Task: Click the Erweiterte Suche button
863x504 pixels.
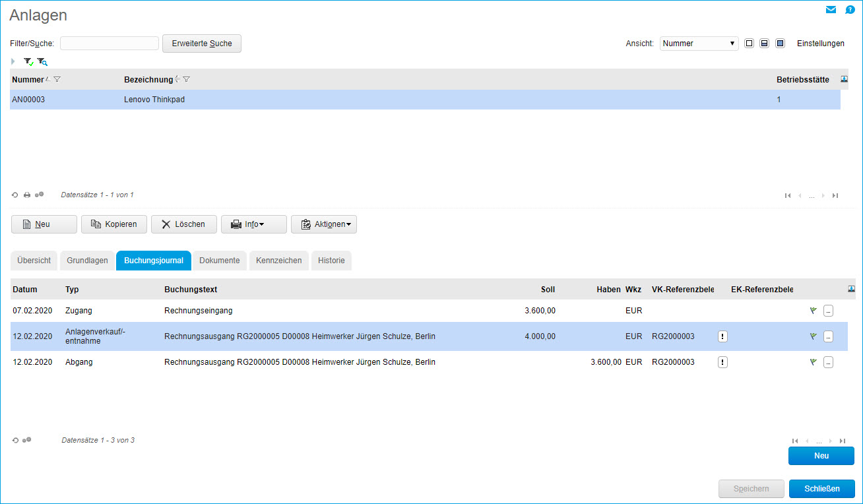Action: 201,44
